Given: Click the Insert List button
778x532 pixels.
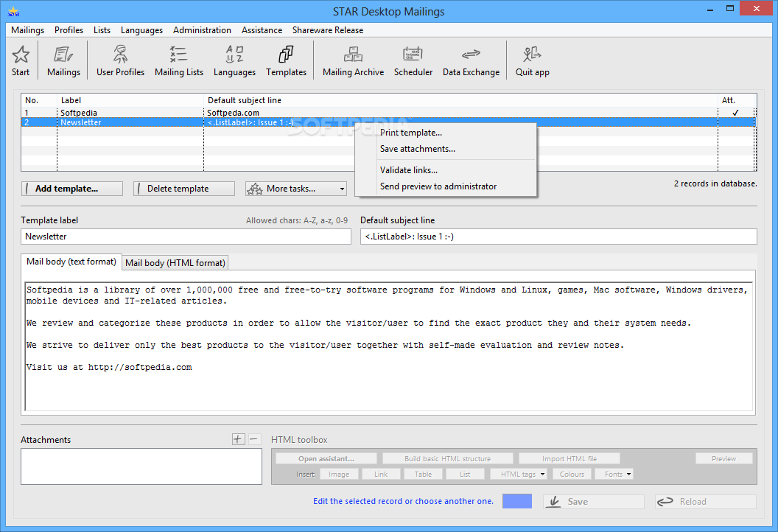Looking at the screenshot, I should coord(465,474).
